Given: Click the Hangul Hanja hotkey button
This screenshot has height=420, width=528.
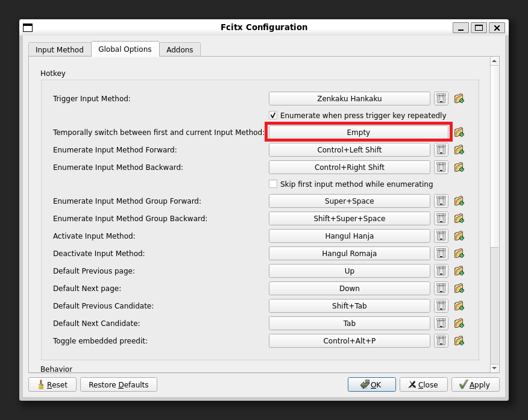Looking at the screenshot, I should point(350,236).
